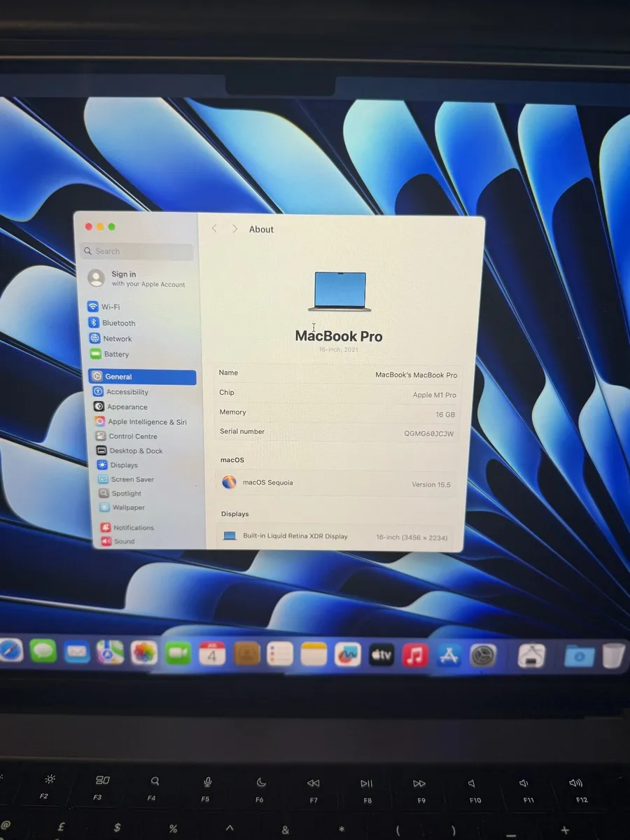Open the App Store from the Dock
The image size is (630, 840).
(x=449, y=654)
